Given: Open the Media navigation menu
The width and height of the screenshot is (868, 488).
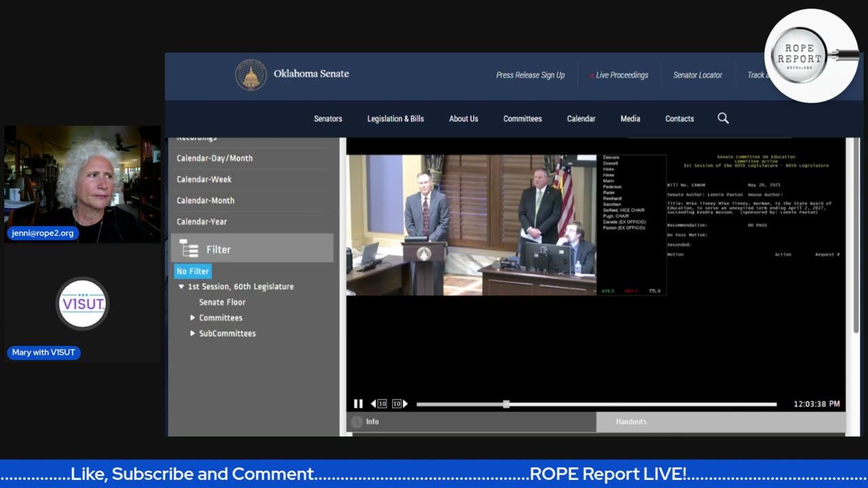Looking at the screenshot, I should pyautogui.click(x=630, y=119).
